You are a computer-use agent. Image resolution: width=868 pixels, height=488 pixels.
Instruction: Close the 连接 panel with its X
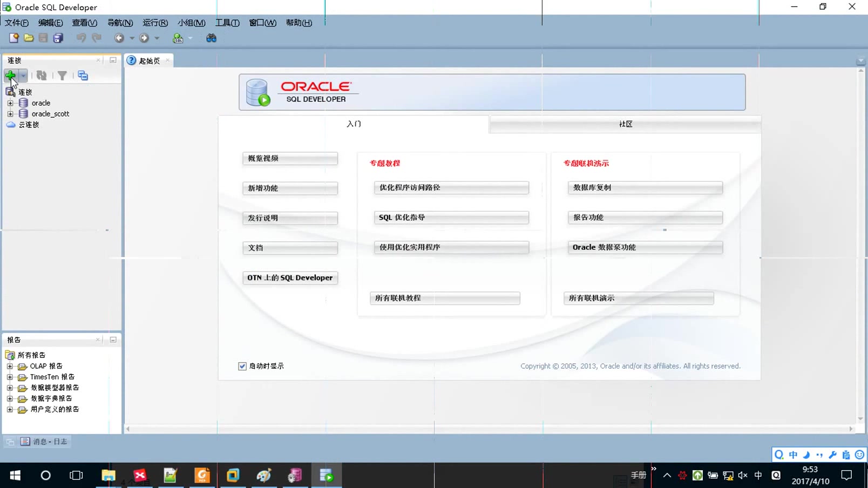click(98, 60)
